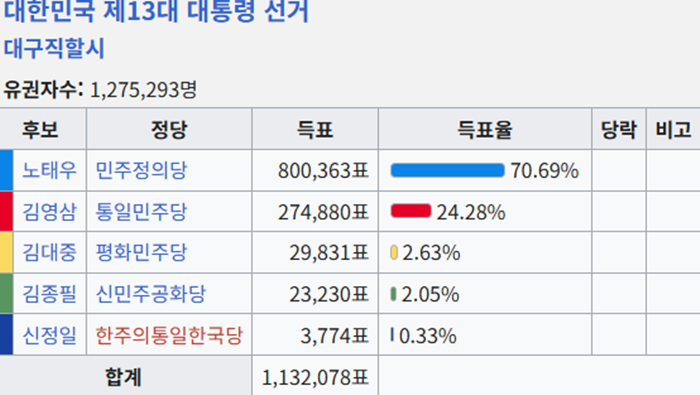This screenshot has width=700, height=395.
Task: Click the 2.63% percentage text
Action: (431, 253)
